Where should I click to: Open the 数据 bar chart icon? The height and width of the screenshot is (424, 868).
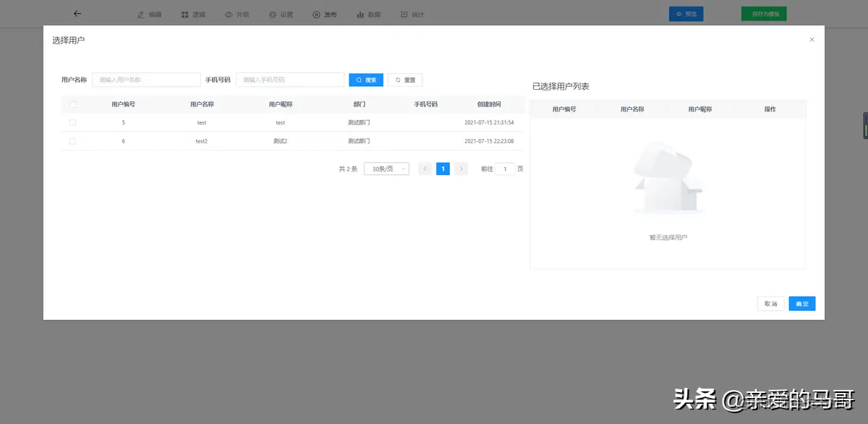[x=359, y=14]
